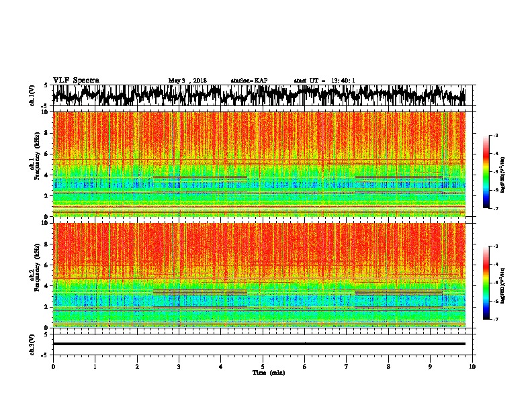This screenshot has height=411, width=532.
Task: Click the "VLF Spectra" plot title
Action: pos(76,81)
